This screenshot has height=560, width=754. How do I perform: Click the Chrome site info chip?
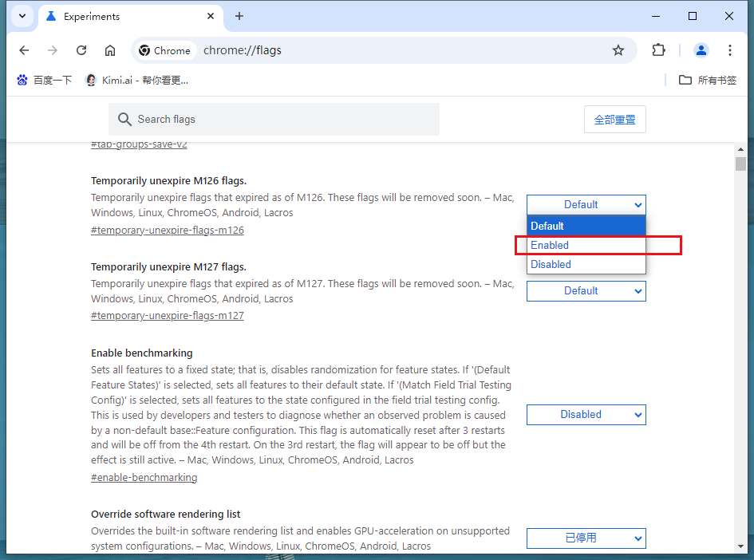(x=165, y=50)
